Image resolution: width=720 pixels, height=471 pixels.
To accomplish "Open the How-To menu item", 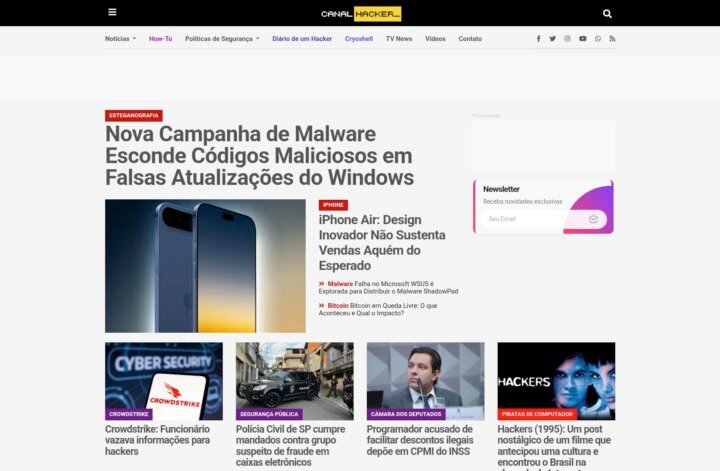I will (161, 39).
